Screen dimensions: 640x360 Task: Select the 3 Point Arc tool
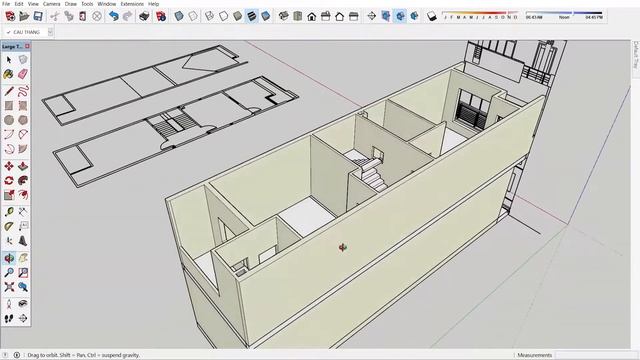coord(9,149)
